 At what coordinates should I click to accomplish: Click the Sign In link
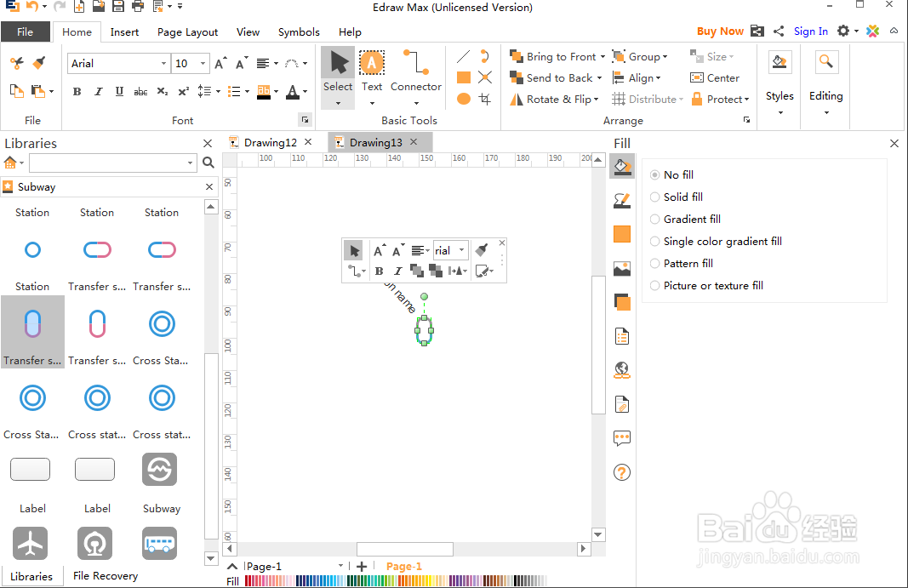tap(811, 31)
